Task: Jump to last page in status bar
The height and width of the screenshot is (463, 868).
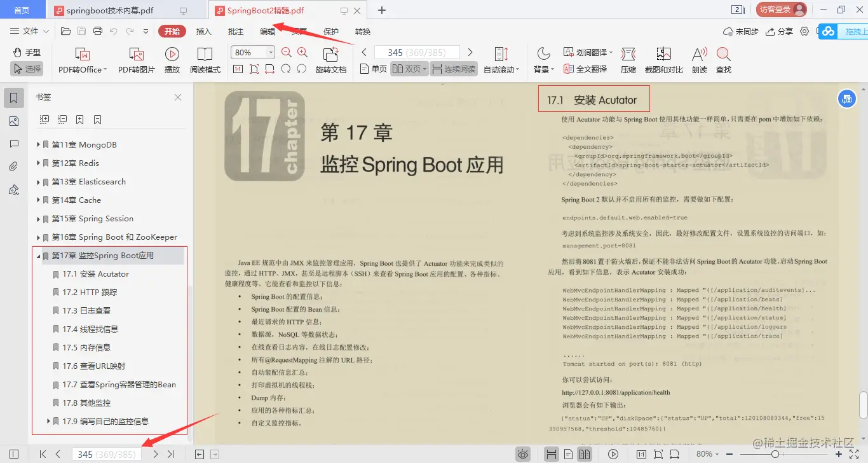Action: [170, 454]
